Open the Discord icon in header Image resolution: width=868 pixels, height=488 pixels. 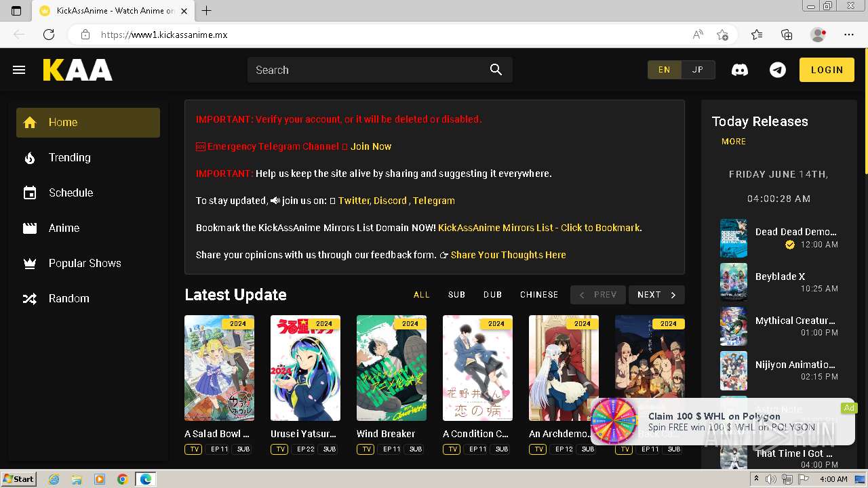tap(740, 70)
